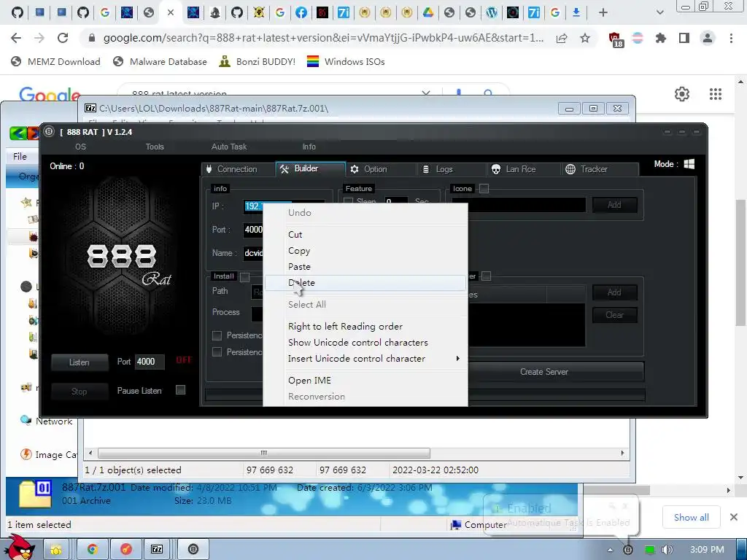Choose Open IME from the context menu

click(365, 381)
